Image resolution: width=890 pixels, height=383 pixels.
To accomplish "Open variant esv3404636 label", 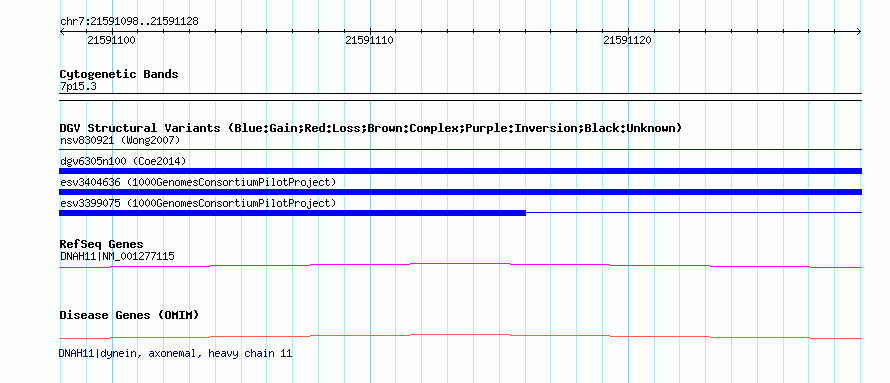I will [198, 182].
